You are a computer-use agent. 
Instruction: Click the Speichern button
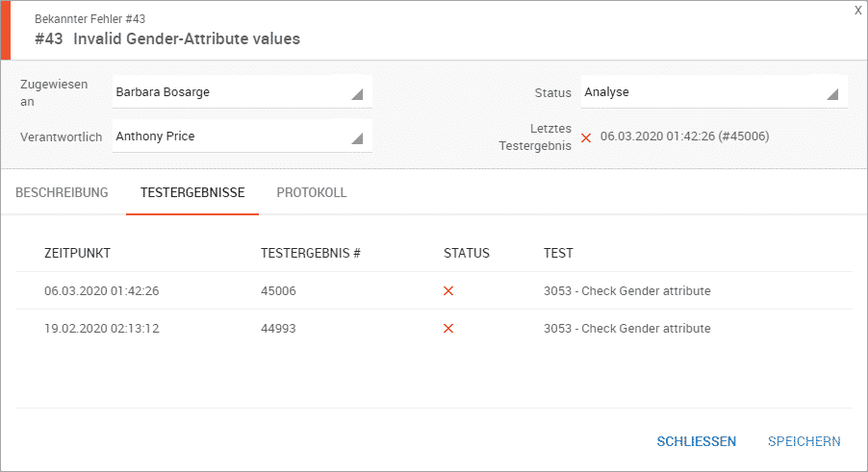click(804, 441)
